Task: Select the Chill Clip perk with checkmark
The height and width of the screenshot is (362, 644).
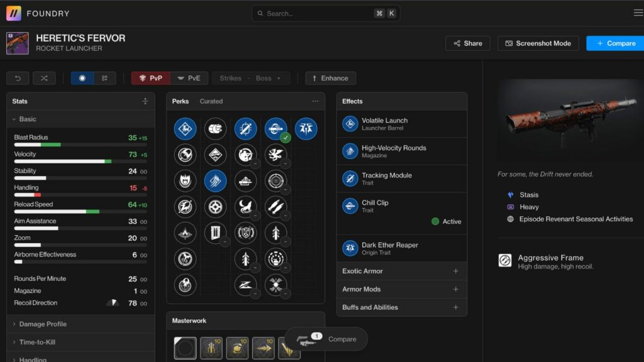Action: (x=276, y=129)
